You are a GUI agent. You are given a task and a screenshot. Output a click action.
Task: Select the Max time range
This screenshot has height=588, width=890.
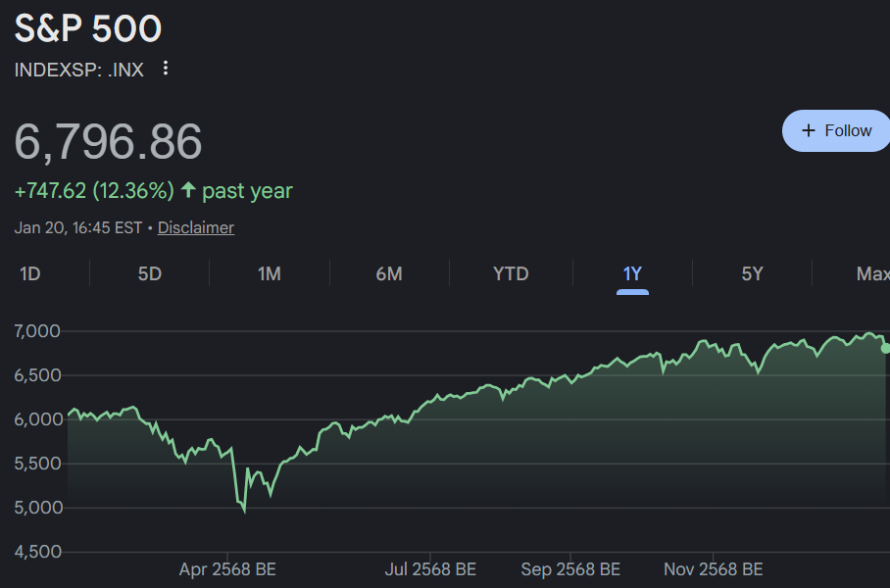[871, 273]
